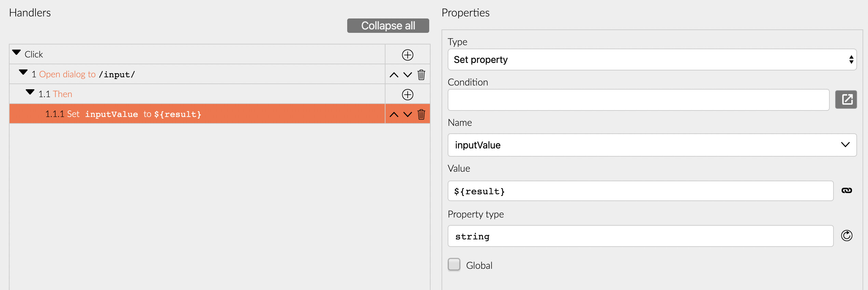Select the 1.1.1 Set inputValue row
868x290 pixels.
(x=197, y=114)
